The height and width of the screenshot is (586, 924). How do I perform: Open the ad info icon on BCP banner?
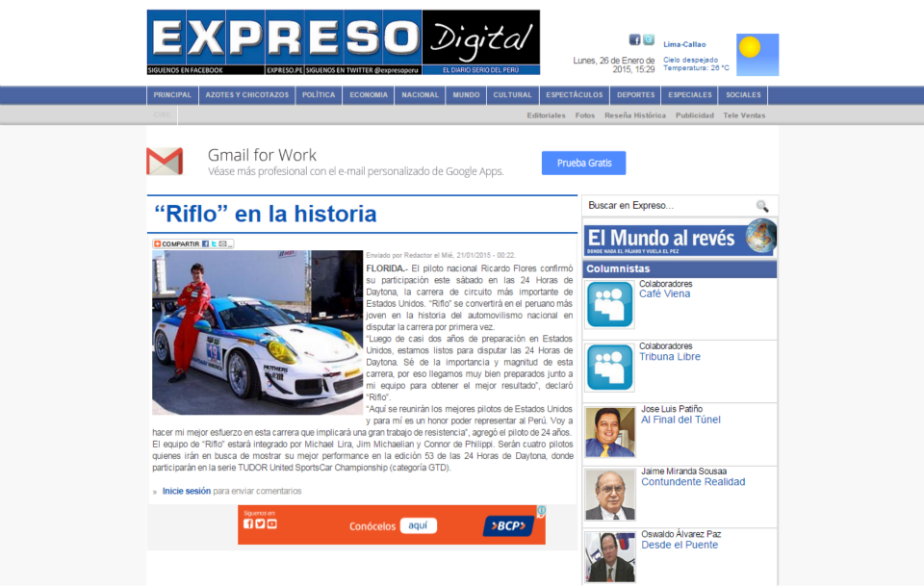point(541,511)
